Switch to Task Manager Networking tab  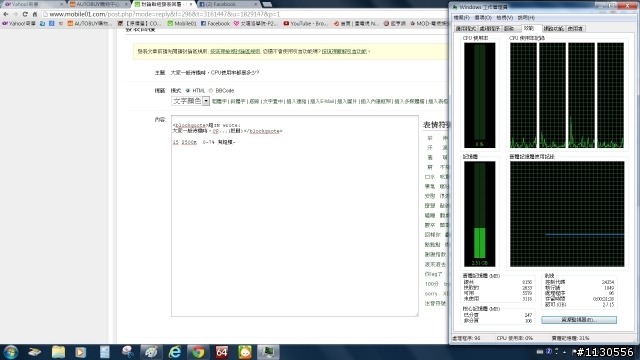[553, 29]
